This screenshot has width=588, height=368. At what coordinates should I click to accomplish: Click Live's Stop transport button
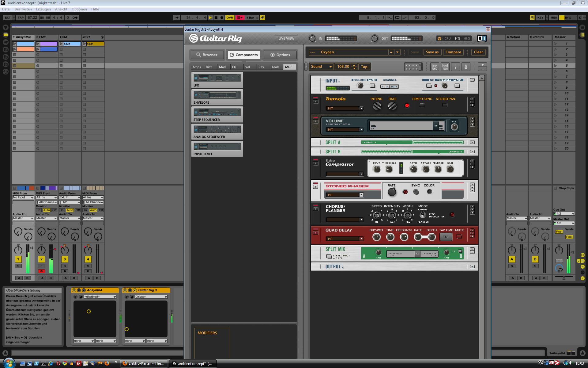click(216, 18)
